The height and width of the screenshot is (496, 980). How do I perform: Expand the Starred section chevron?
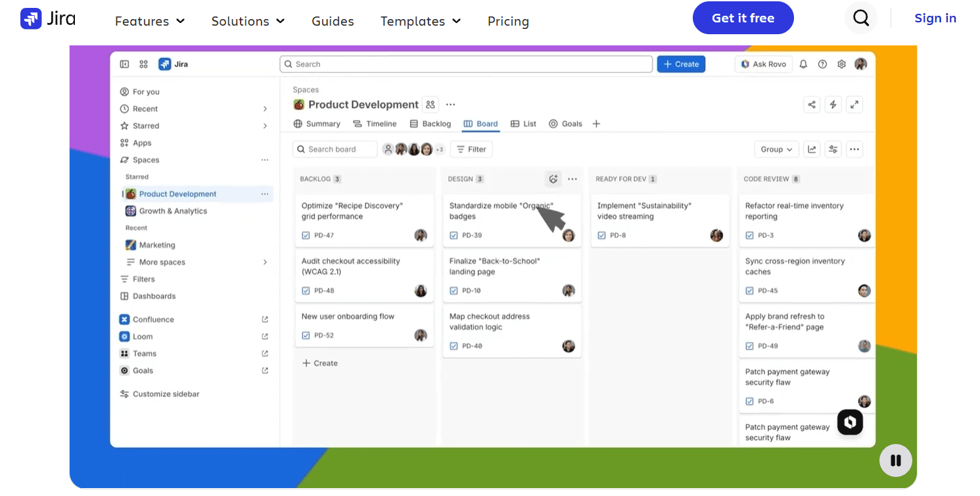pyautogui.click(x=266, y=126)
